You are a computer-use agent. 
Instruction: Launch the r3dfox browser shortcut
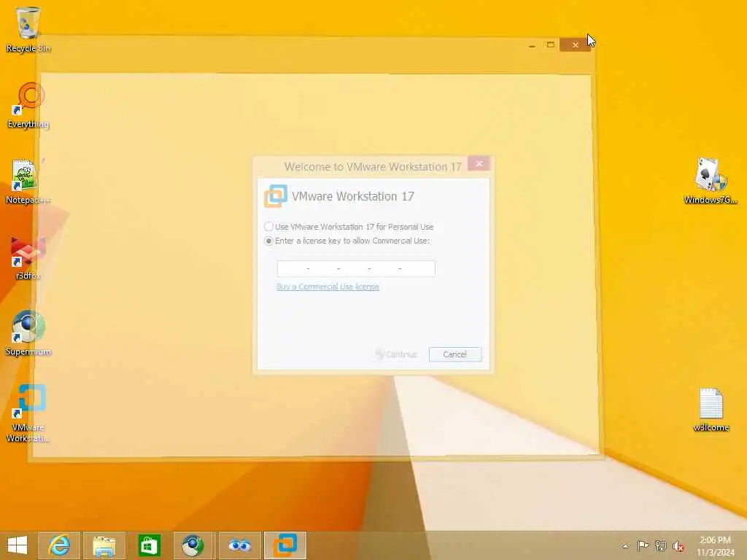click(28, 257)
